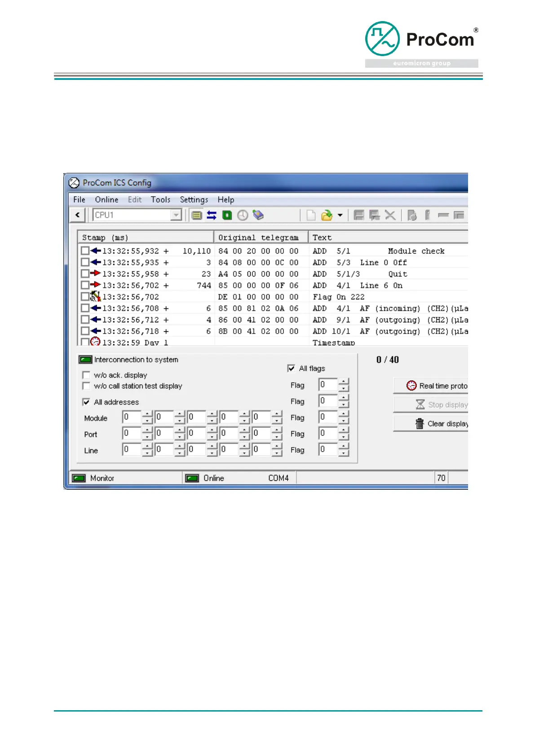Click the blue transfer arrows toolbar icon
Viewport: 535px width, 756px height.
(212, 215)
